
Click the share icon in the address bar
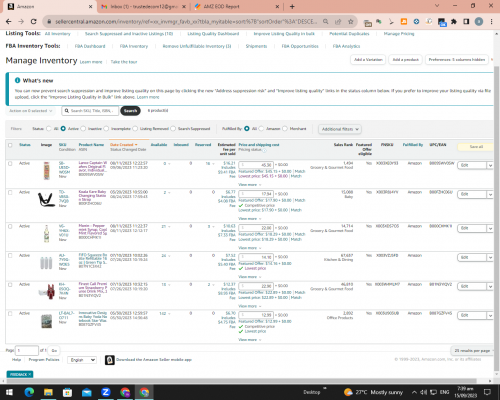(338, 21)
